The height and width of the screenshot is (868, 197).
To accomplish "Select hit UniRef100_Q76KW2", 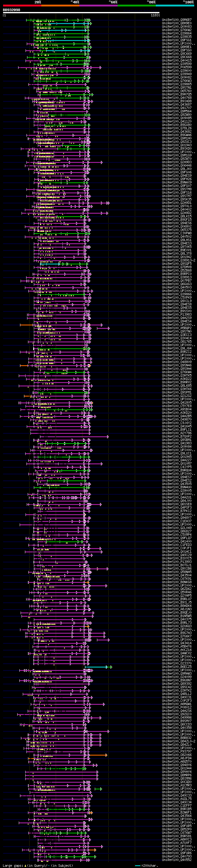I will coord(177,30).
